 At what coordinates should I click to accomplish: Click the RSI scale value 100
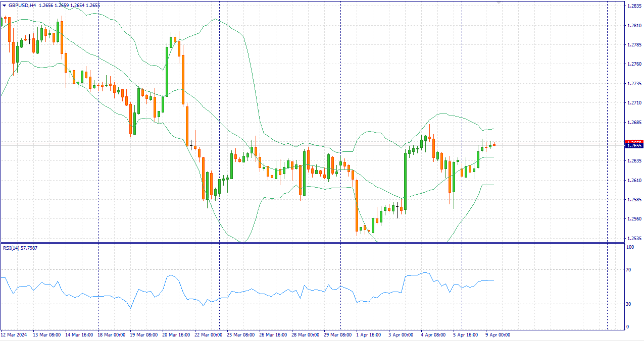click(630, 247)
